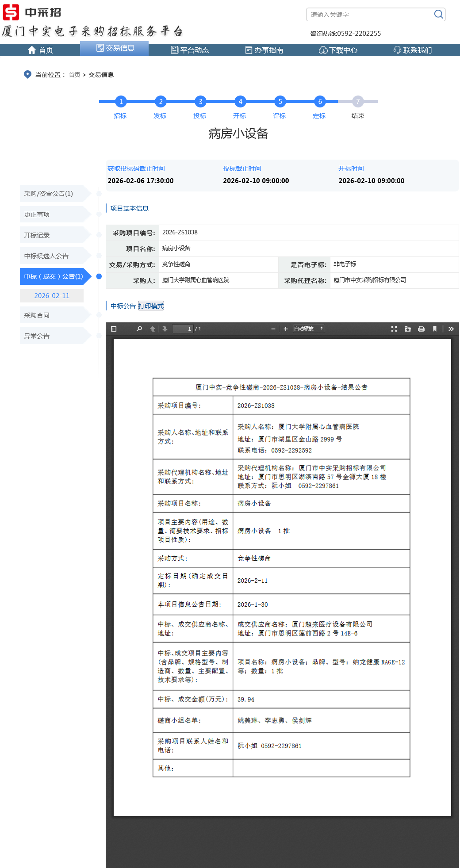
Task: Open the 联系我们 navigation tab
Action: pyautogui.click(x=413, y=50)
